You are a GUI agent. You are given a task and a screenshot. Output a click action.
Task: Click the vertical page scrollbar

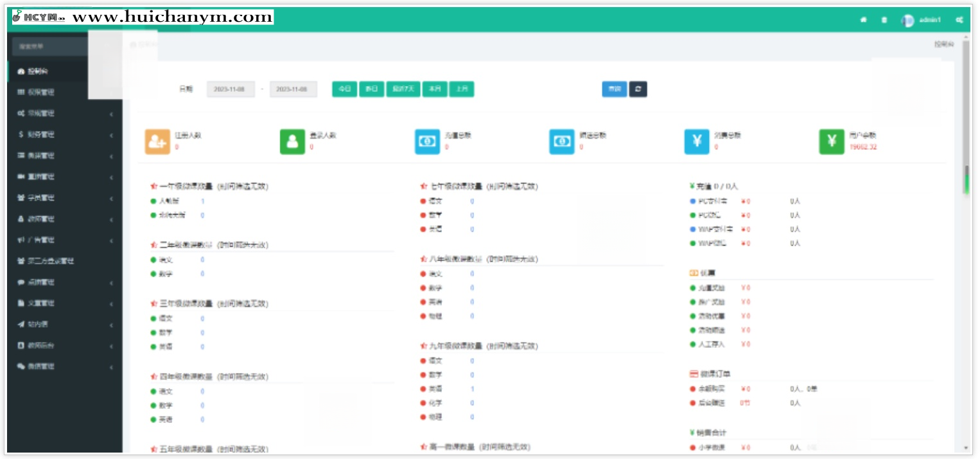(966, 180)
